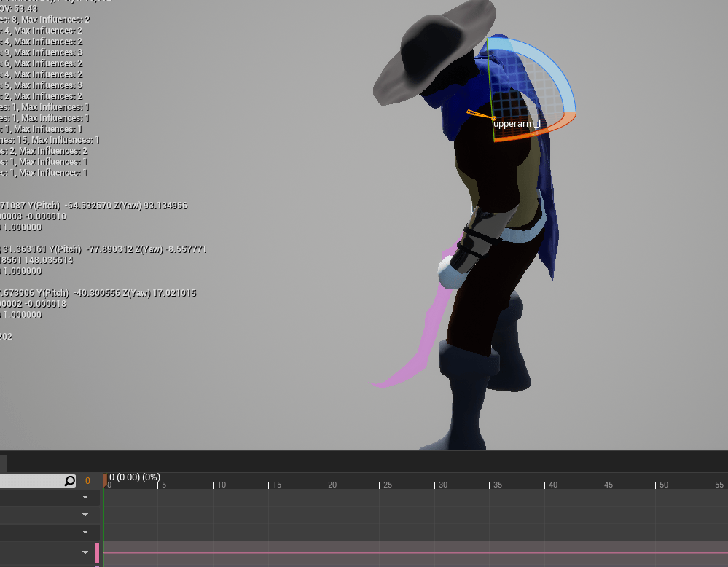Click the pink color swatch beside the track
Image resolution: width=728 pixels, height=567 pixels.
coord(97,553)
